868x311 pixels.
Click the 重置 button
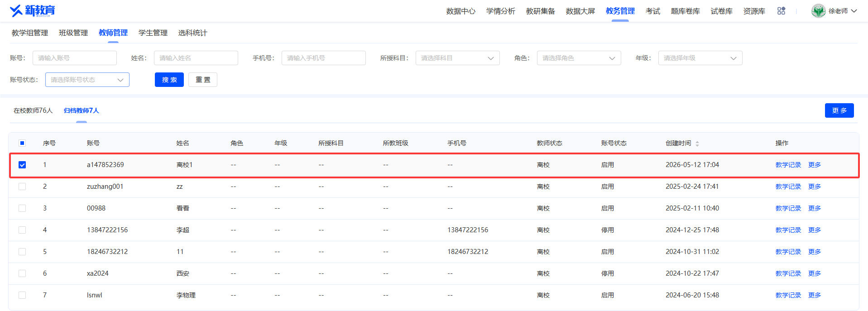pos(203,80)
